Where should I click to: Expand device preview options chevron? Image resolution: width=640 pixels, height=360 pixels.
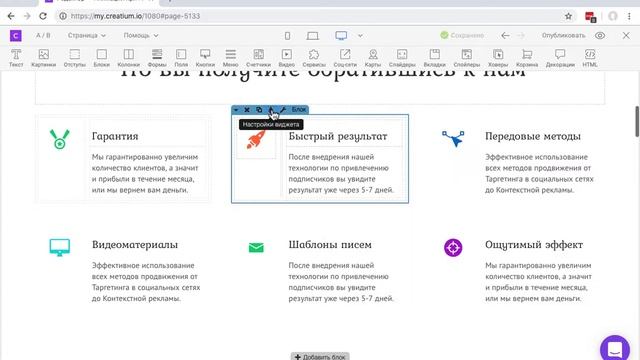[x=360, y=36]
